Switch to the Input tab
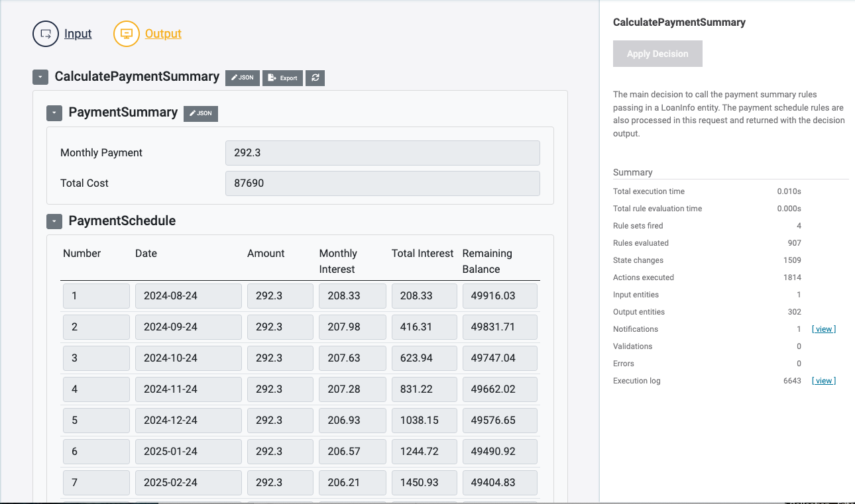855x504 pixels. tap(78, 34)
